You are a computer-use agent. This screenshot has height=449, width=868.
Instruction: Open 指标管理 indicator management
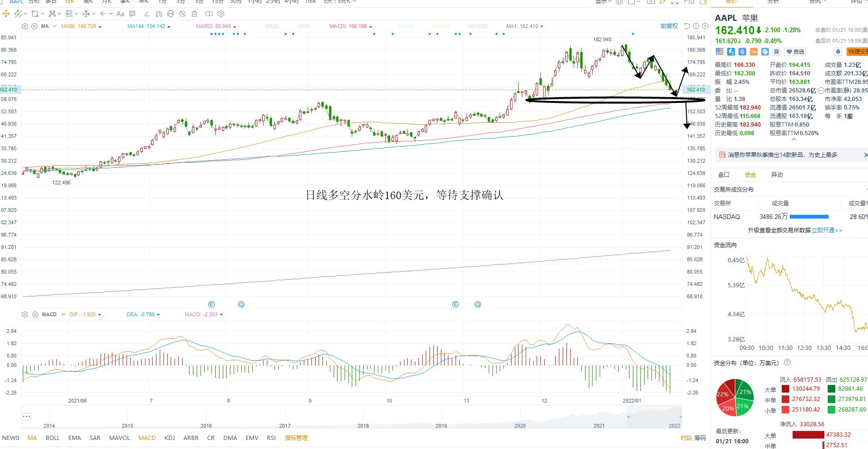coord(296,438)
